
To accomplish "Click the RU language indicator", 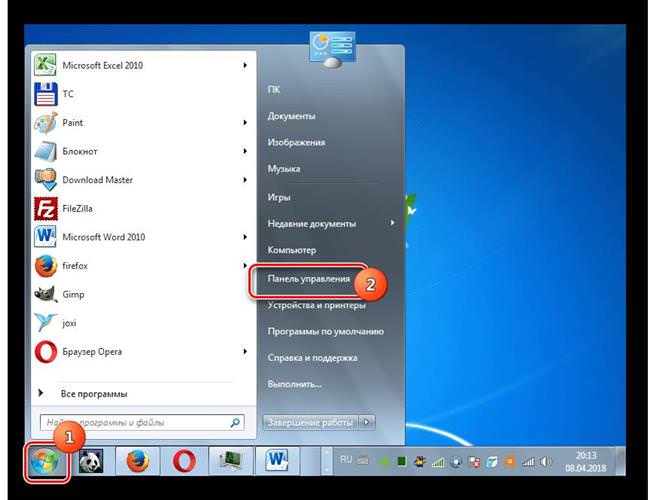I will tap(346, 459).
